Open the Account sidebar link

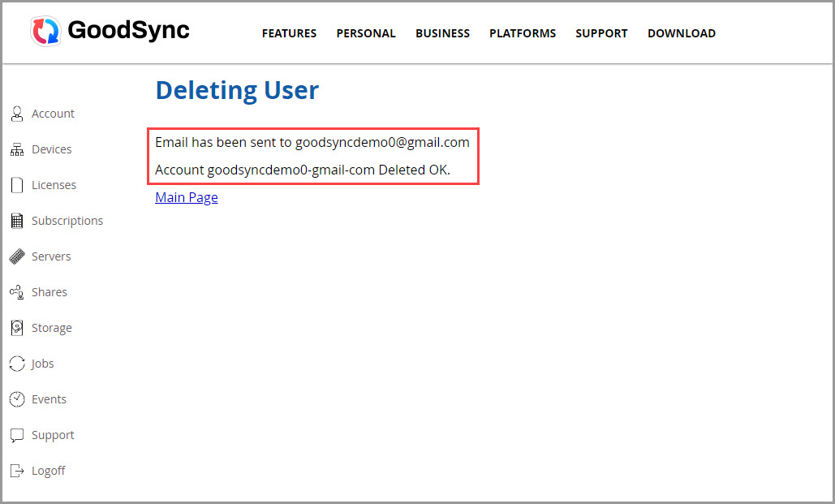coord(53,114)
